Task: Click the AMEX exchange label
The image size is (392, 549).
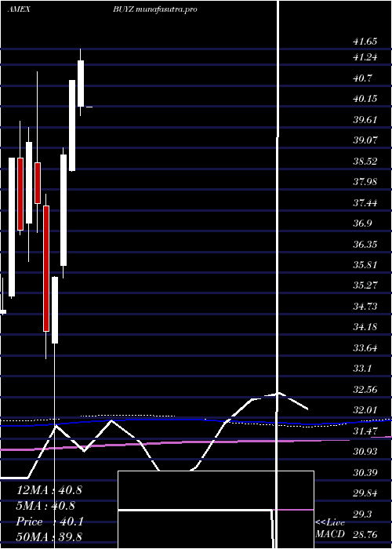Action: [19, 9]
